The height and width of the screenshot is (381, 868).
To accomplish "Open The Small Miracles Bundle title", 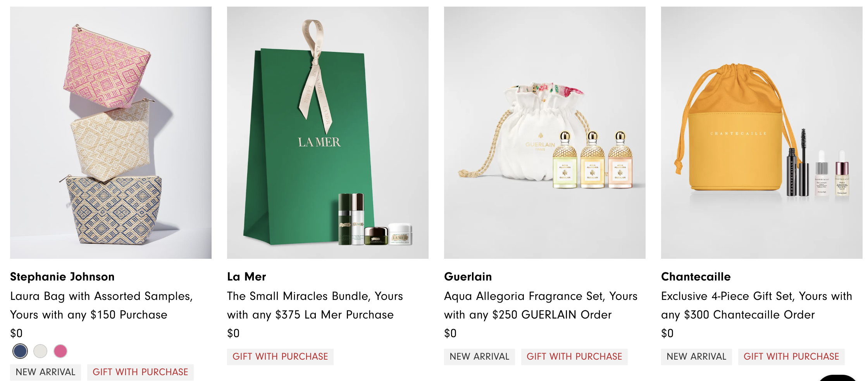I will point(315,305).
